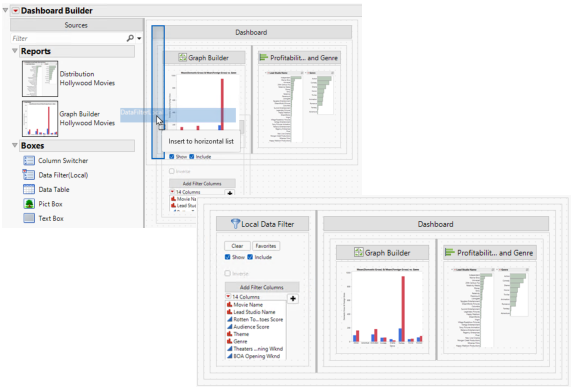Click the Dashboard header next to Local Data Filter

[436, 224]
